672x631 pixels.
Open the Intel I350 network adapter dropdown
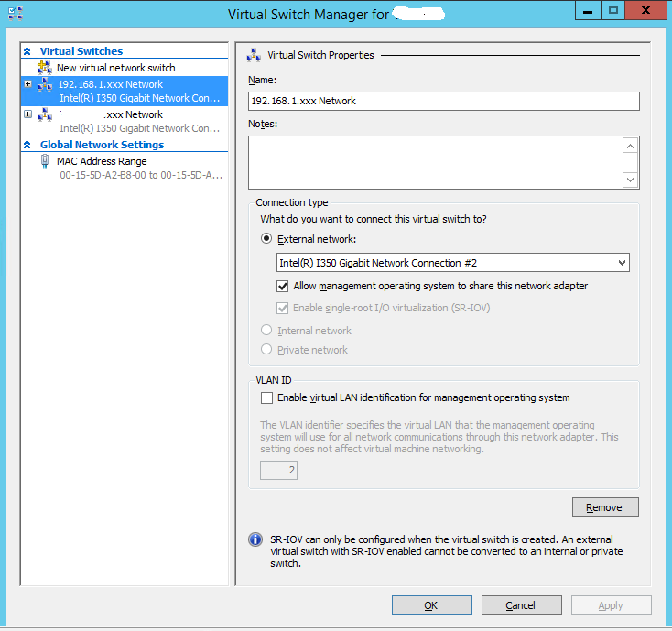(452, 262)
